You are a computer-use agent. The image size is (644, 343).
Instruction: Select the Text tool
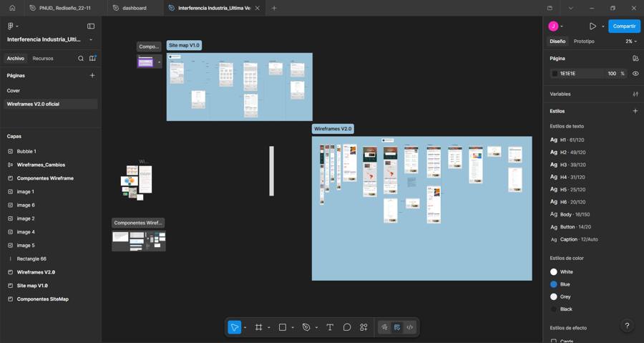pos(329,327)
